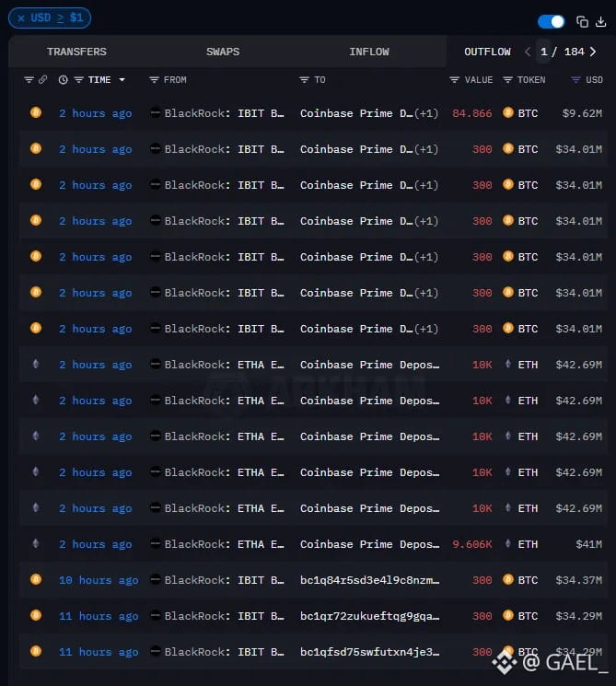This screenshot has width=616, height=686.
Task: Click Ethereum chain icon on 9.606K row
Action: click(36, 544)
